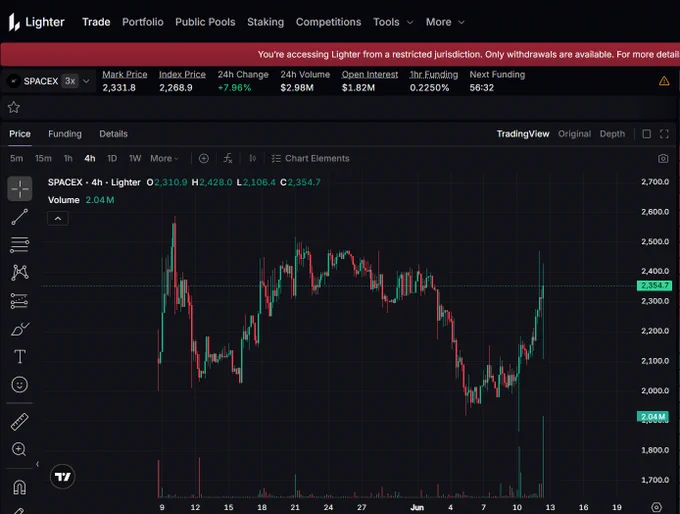
Task: Click the Mark Price label
Action: tap(125, 75)
